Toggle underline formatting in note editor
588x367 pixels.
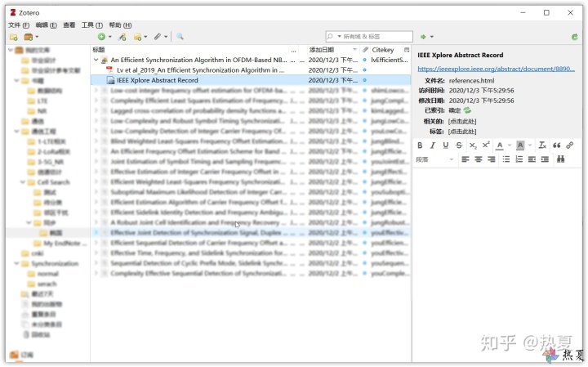click(x=446, y=145)
